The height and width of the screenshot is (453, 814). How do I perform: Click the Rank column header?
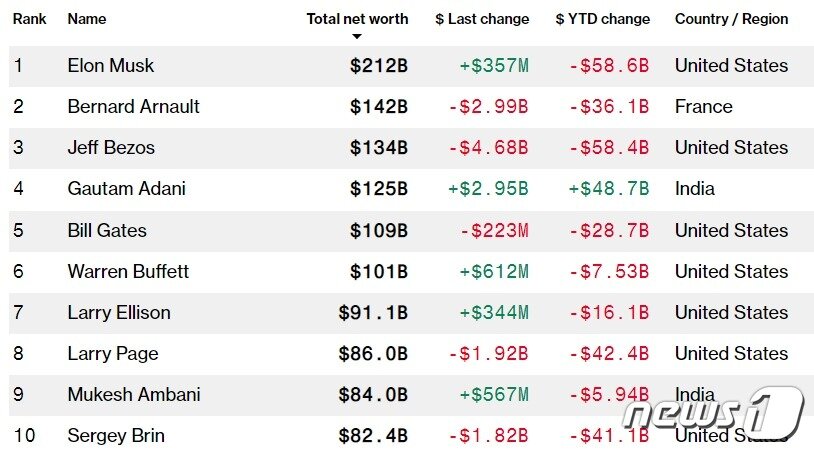tap(29, 19)
